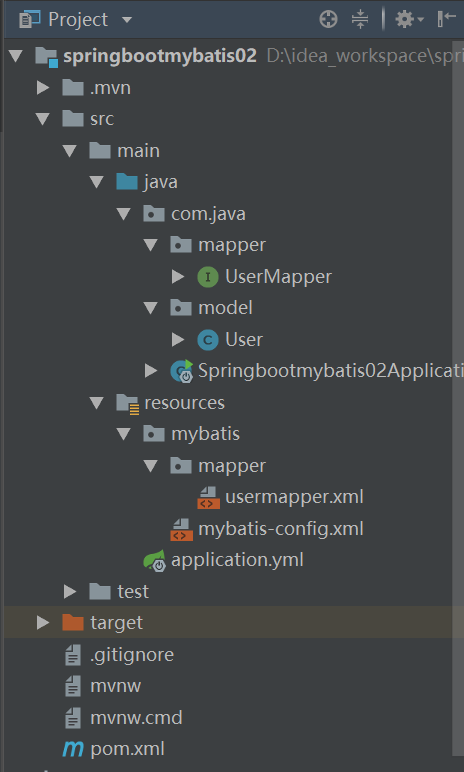The height and width of the screenshot is (772, 464).
Task: Expand the Springbootmybatis02Application node arrow
Action: 151,371
